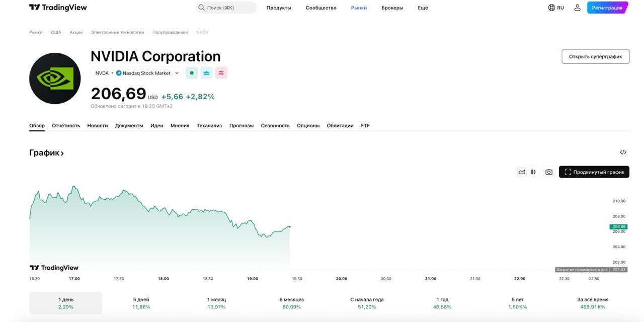
Task: Expand the Nasdaq Stock Market exchange dropdown
Action: click(177, 73)
